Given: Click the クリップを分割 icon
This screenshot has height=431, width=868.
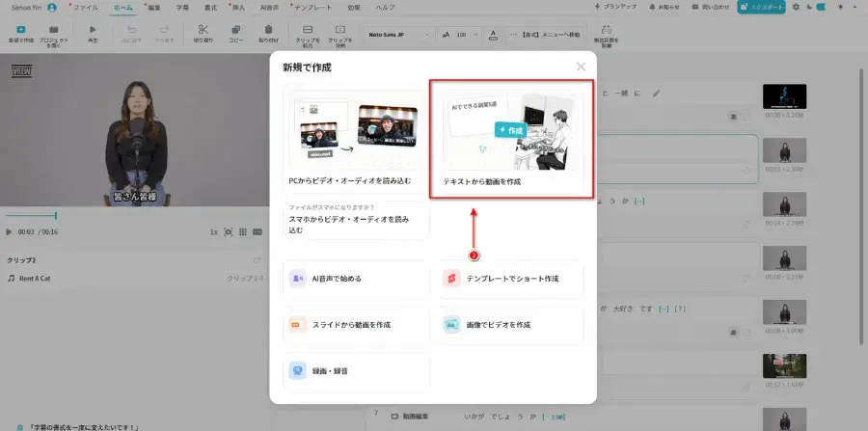Looking at the screenshot, I should click(340, 30).
